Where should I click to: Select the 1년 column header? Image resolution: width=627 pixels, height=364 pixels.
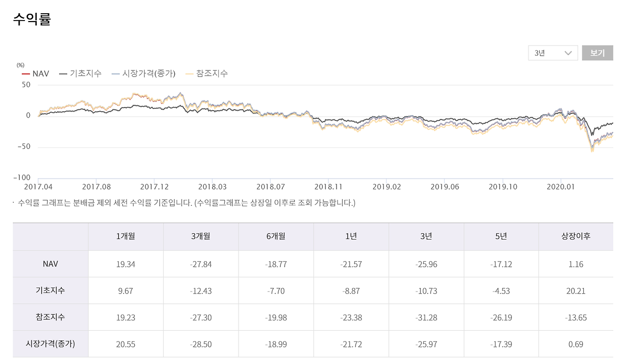click(351, 237)
